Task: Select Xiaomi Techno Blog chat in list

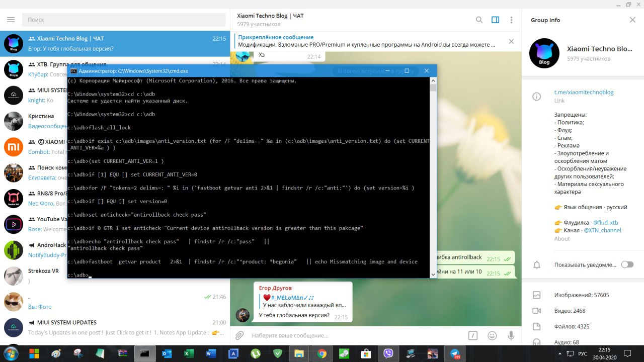Action: coord(115,44)
